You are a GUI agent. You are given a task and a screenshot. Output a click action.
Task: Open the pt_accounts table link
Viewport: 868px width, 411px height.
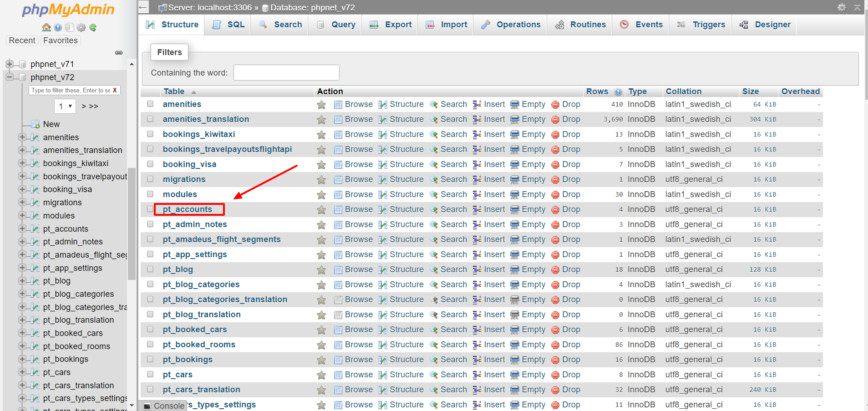click(188, 209)
